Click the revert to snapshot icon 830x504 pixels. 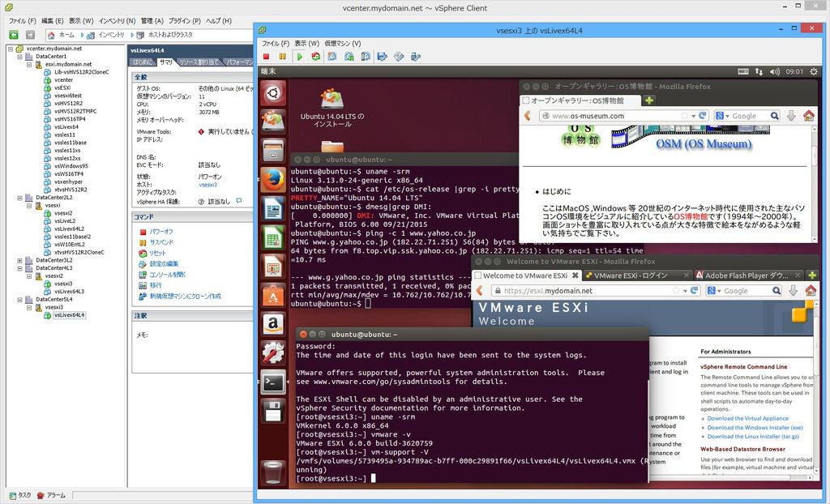[x=349, y=56]
